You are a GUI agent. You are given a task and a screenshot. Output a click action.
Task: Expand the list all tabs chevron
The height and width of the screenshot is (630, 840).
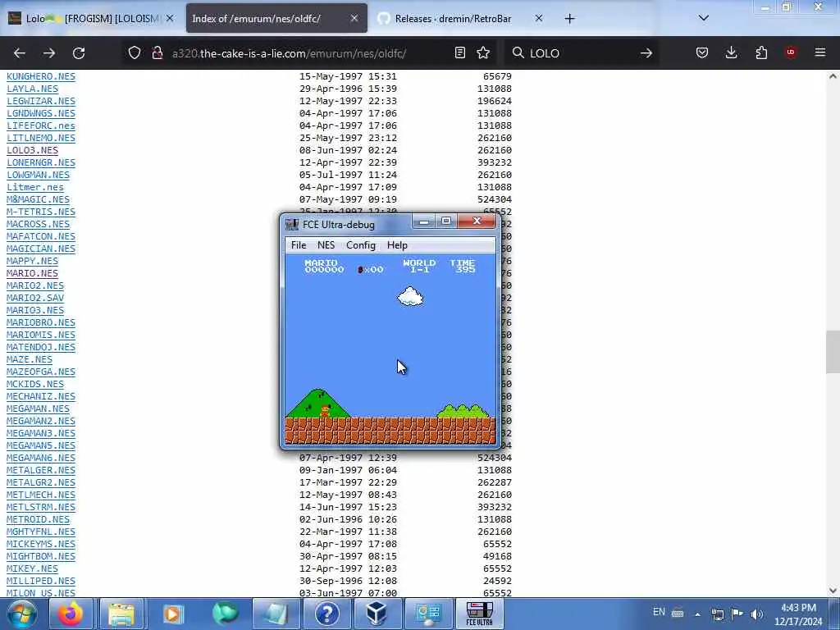(704, 18)
